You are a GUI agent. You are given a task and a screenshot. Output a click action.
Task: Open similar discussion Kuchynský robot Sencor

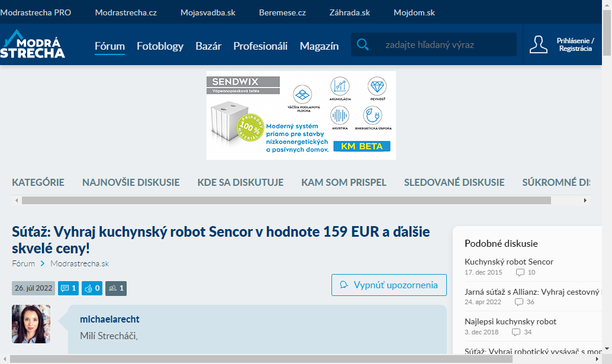509,262
